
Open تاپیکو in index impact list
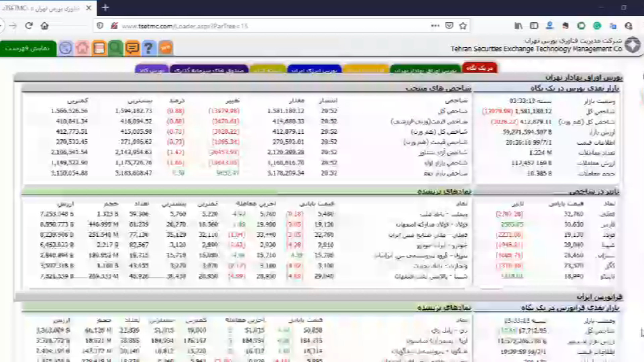607,276
